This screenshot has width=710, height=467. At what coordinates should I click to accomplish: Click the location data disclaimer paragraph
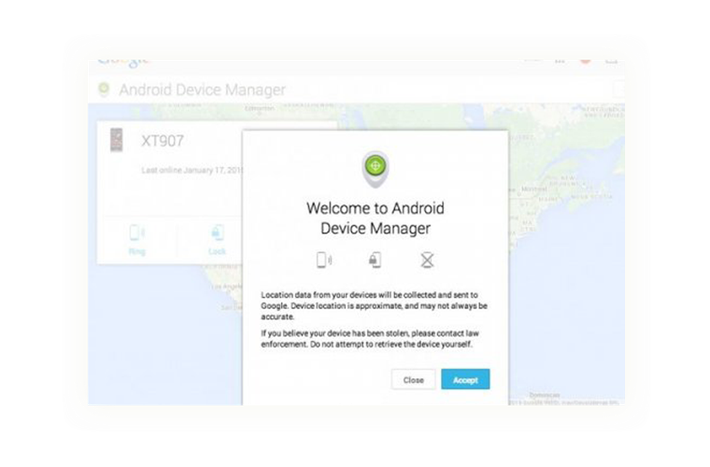click(x=374, y=306)
